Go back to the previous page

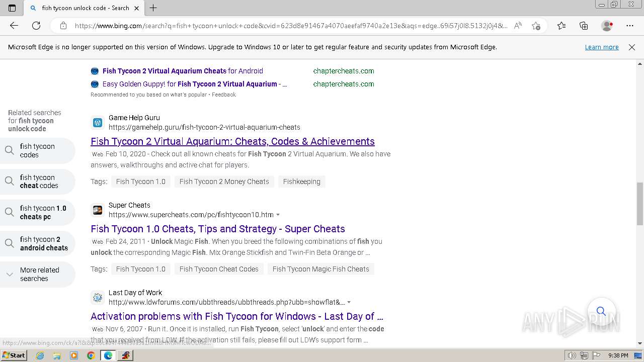[x=14, y=26]
